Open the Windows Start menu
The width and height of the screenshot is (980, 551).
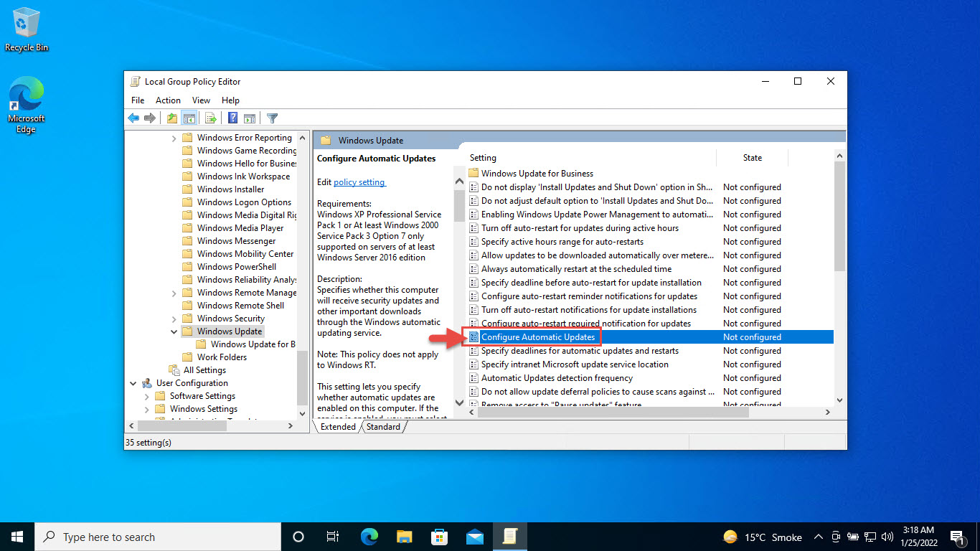tap(17, 537)
